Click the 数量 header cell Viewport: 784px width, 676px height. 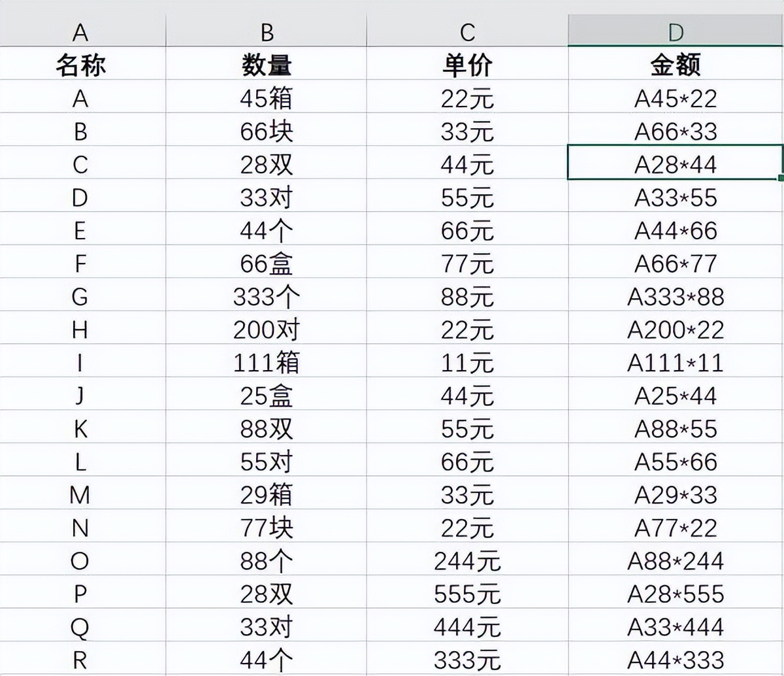click(266, 63)
